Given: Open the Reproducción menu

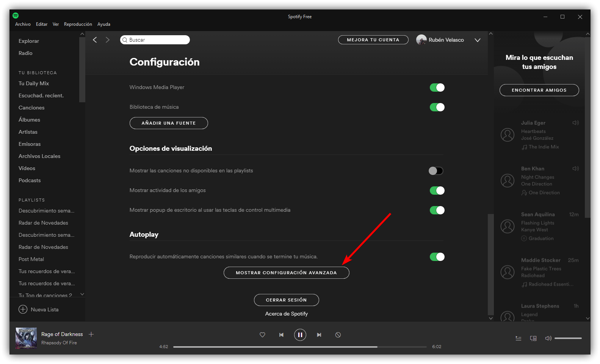Looking at the screenshot, I should [78, 24].
